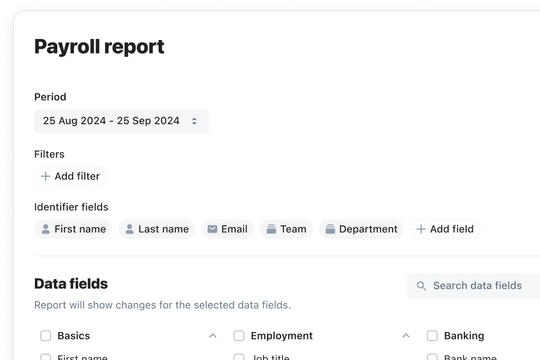Collapse the Employment section chevron
Screen dimensions: 540x360
[x=406, y=336]
